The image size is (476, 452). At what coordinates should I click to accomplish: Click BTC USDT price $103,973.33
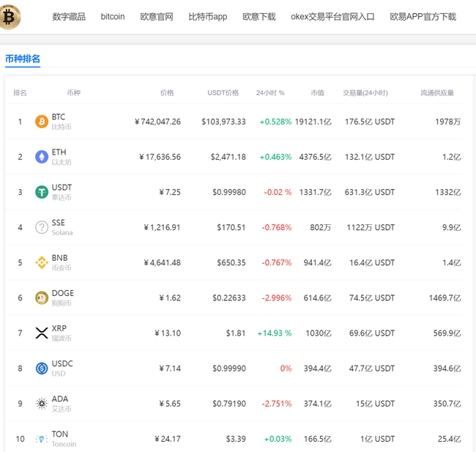[224, 122]
